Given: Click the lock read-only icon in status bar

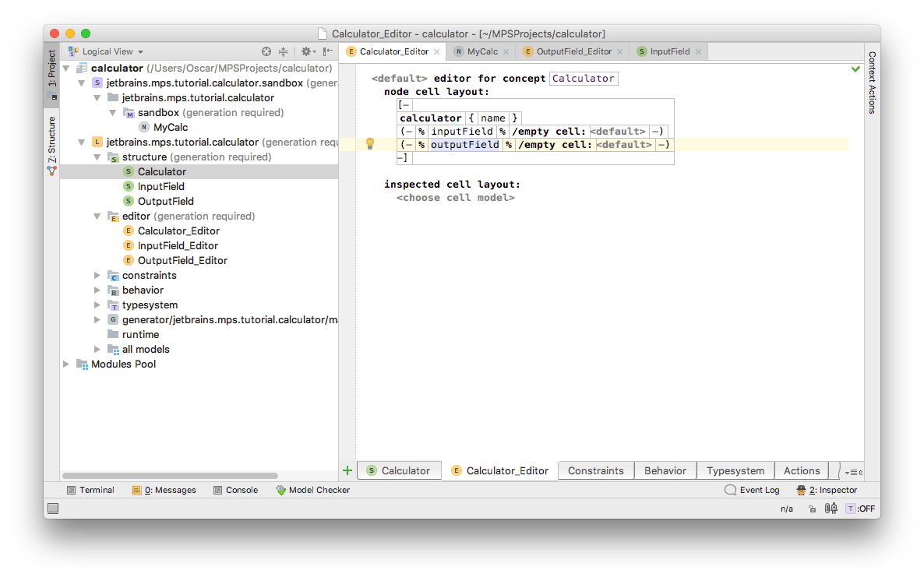Looking at the screenshot, I should [x=812, y=509].
